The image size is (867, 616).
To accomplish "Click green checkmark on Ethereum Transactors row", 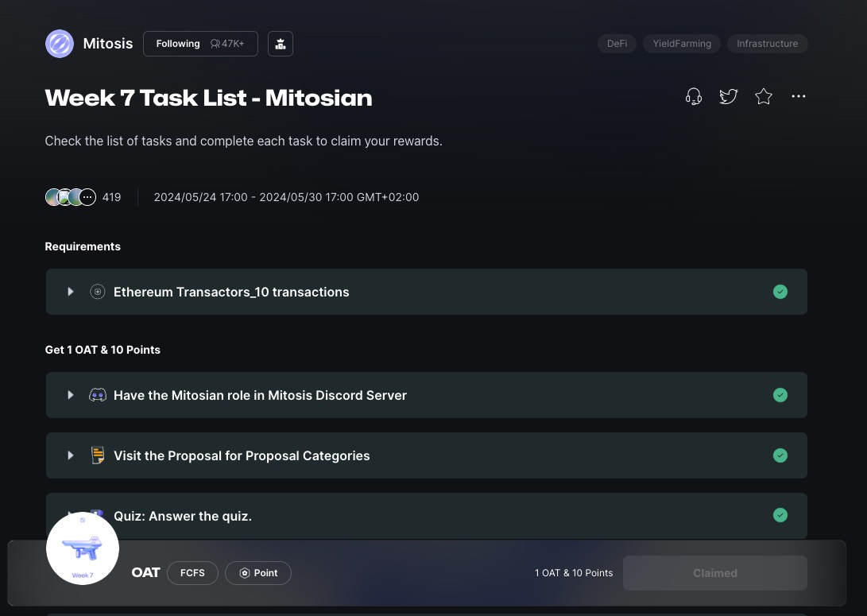I will click(x=780, y=292).
